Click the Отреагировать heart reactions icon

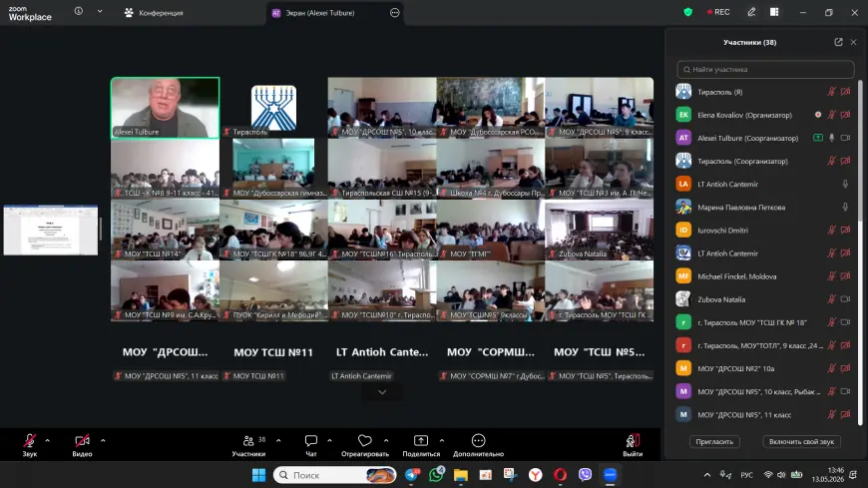(365, 441)
